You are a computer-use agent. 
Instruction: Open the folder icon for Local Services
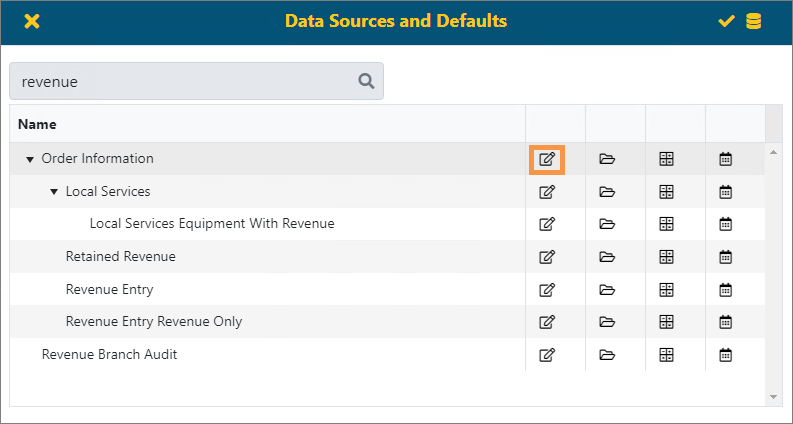tap(606, 192)
